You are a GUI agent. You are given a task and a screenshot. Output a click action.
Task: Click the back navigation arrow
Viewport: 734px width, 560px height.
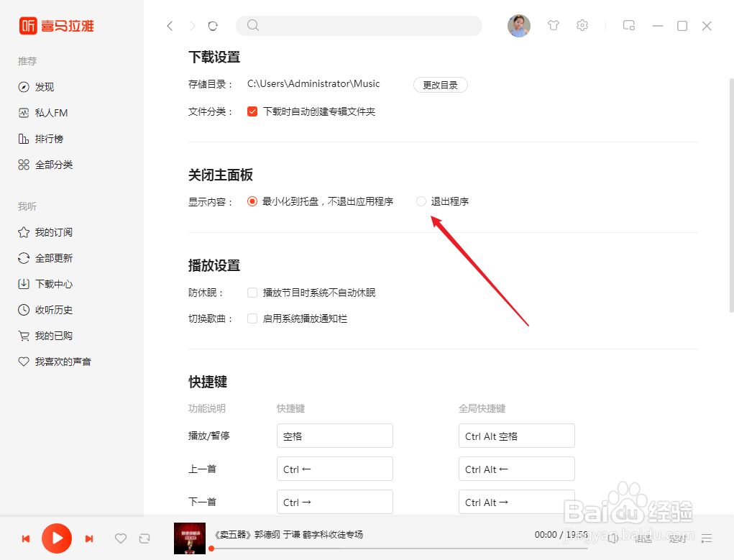(x=170, y=25)
